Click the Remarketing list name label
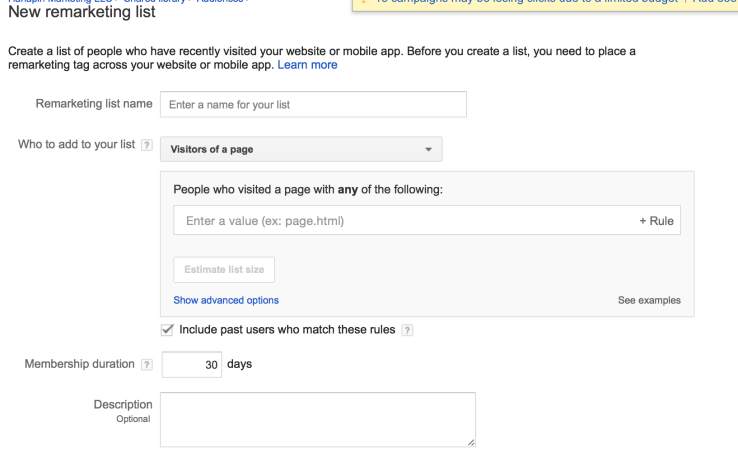Image resolution: width=738 pixels, height=460 pixels. (94, 104)
